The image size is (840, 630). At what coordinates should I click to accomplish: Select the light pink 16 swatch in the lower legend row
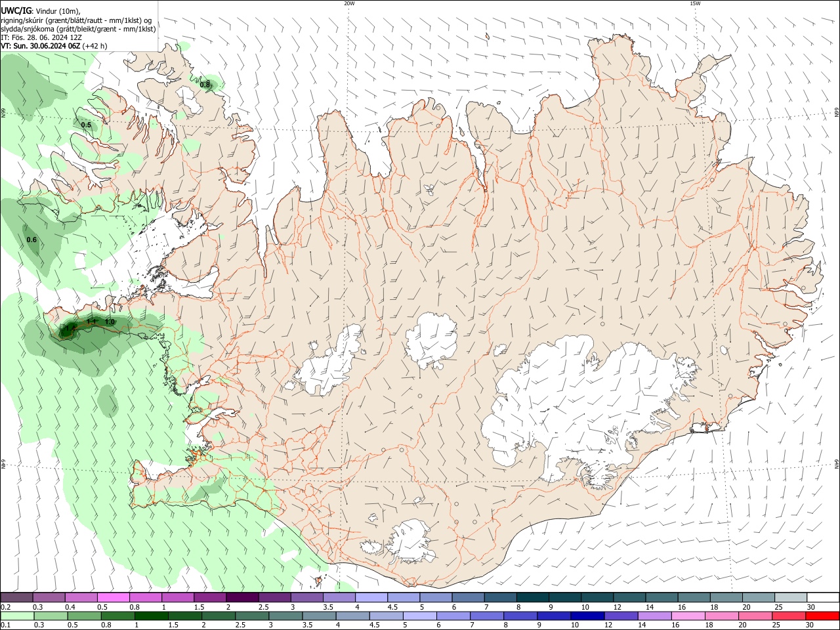688,616
